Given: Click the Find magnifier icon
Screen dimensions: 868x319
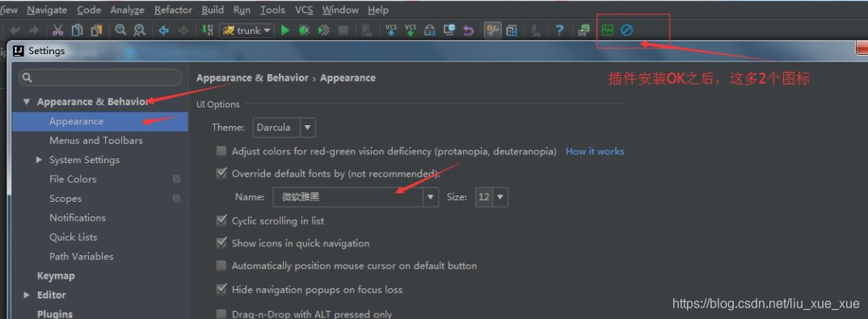Looking at the screenshot, I should coord(120,31).
